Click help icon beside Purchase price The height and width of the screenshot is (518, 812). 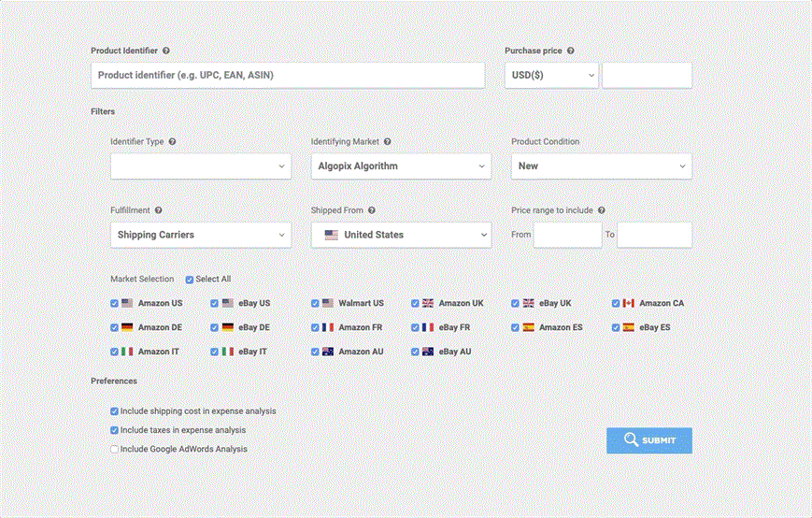(x=571, y=50)
